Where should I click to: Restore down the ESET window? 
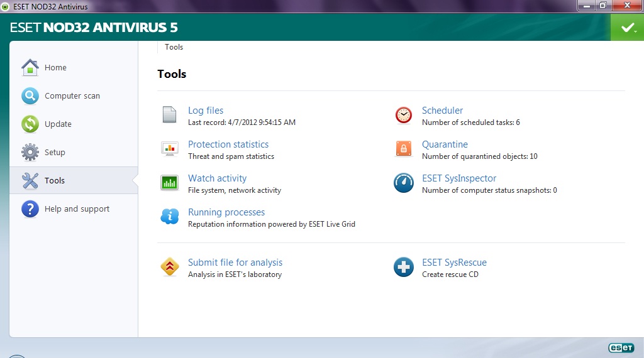click(603, 5)
